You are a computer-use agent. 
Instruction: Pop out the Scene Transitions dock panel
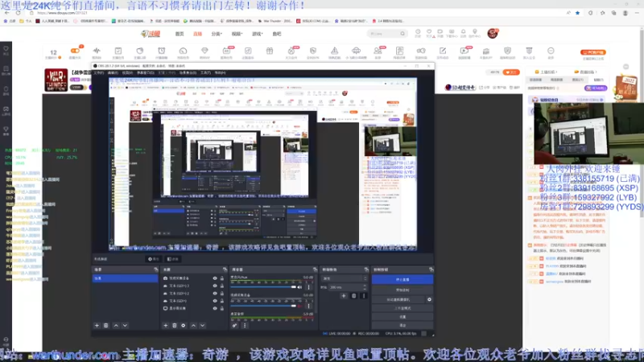pos(366,269)
